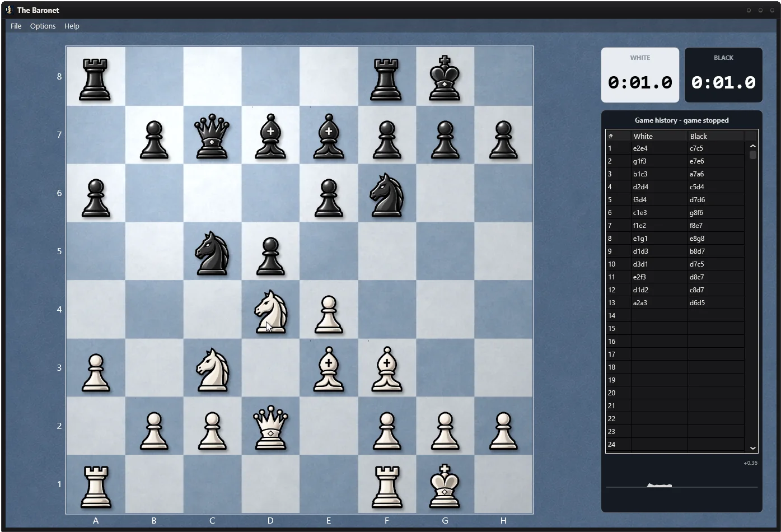
Task: Click the black king on g8
Action: (445, 78)
